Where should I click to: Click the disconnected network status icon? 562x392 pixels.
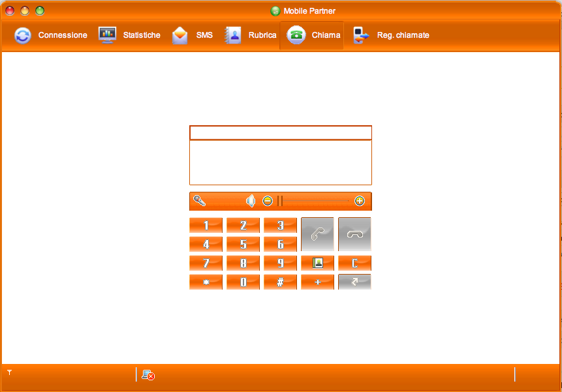click(x=148, y=374)
